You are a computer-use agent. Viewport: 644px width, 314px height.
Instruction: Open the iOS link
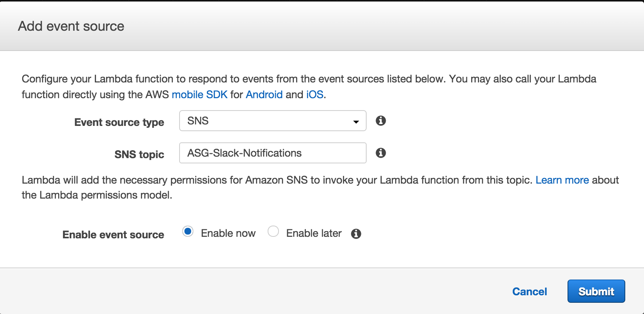pos(315,94)
